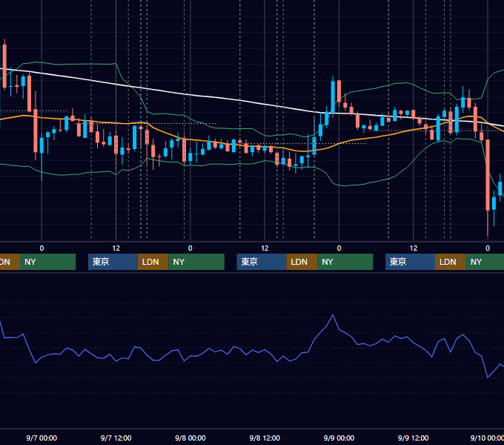Screen dimensions: 504x445
Task: Click the long red candle at 9/10 00:00
Action: (x=488, y=175)
